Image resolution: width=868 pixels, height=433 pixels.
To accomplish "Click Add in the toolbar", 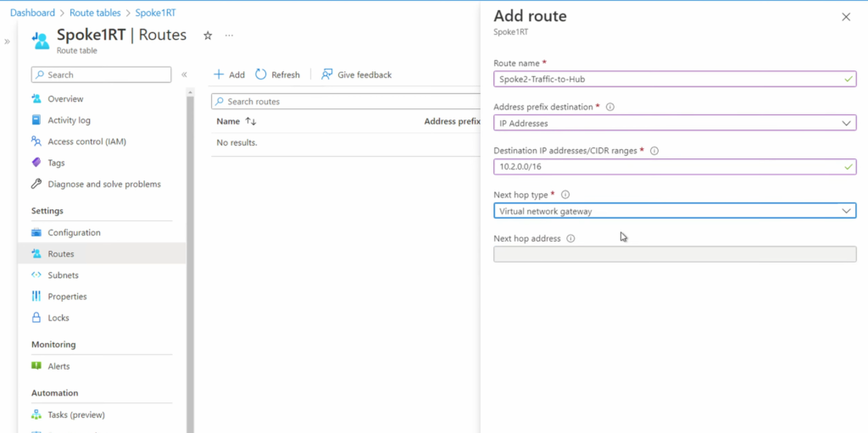I will point(229,75).
